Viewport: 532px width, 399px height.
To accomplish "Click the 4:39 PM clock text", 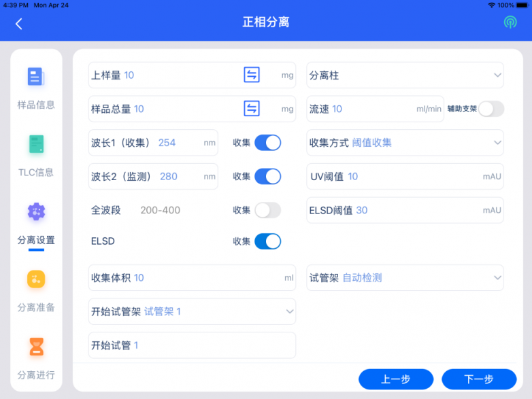I will click(x=16, y=5).
